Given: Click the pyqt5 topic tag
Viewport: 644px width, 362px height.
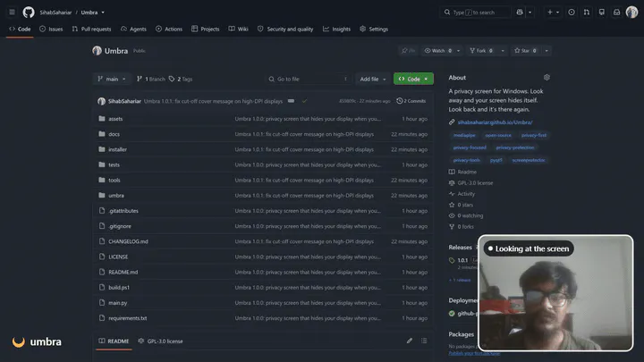Looking at the screenshot, I should click(496, 160).
